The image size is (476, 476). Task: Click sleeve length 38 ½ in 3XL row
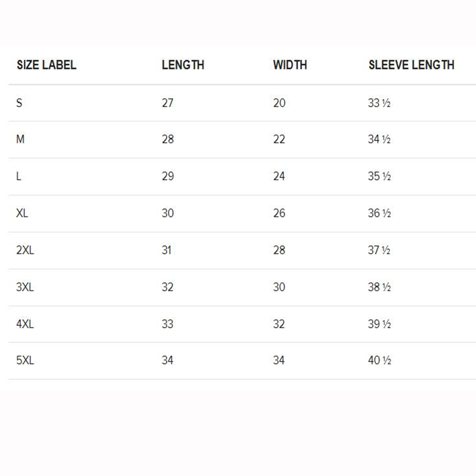(x=379, y=287)
